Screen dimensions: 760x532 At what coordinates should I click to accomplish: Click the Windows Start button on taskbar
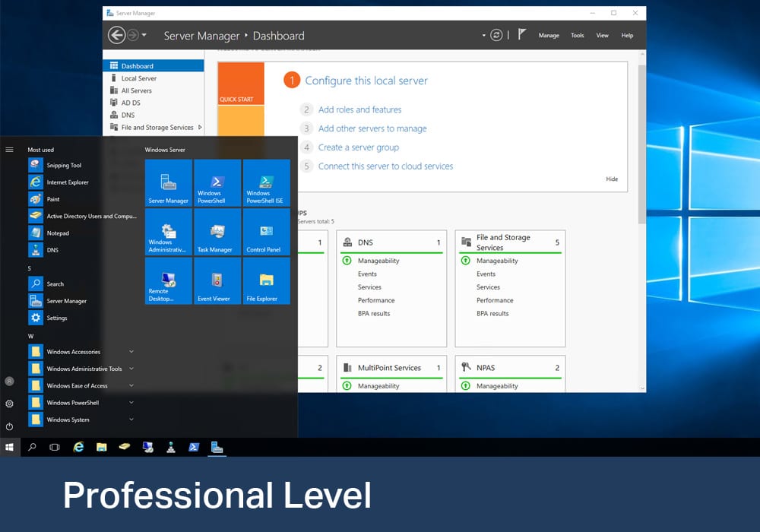(x=9, y=447)
